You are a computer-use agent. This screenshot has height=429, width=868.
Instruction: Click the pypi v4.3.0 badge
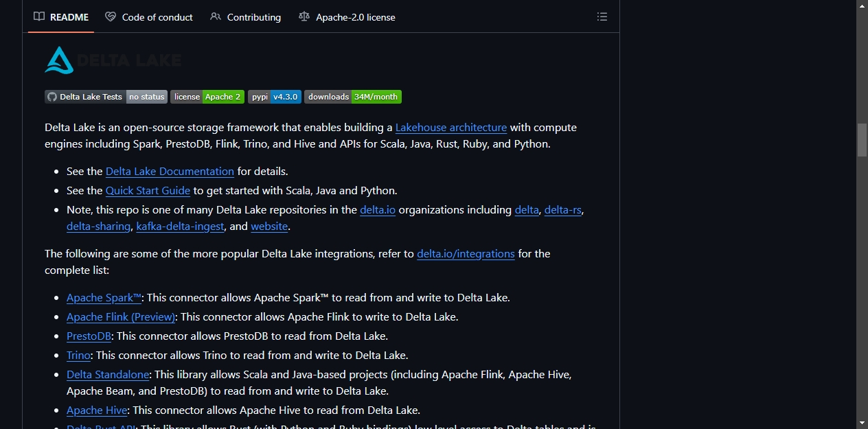tap(275, 97)
